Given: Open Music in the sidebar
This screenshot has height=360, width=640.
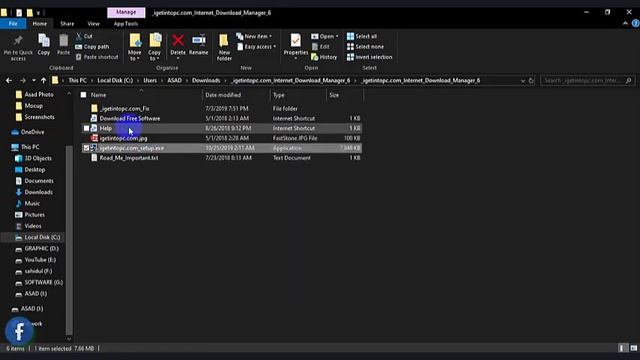Looking at the screenshot, I should (x=32, y=203).
